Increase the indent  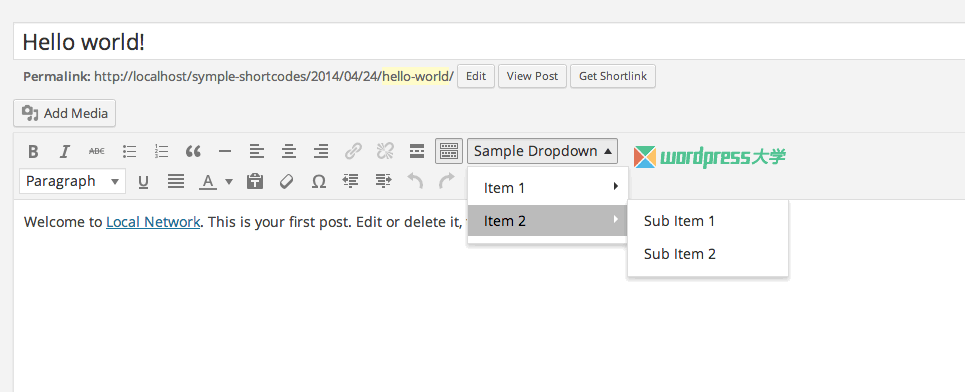383,181
